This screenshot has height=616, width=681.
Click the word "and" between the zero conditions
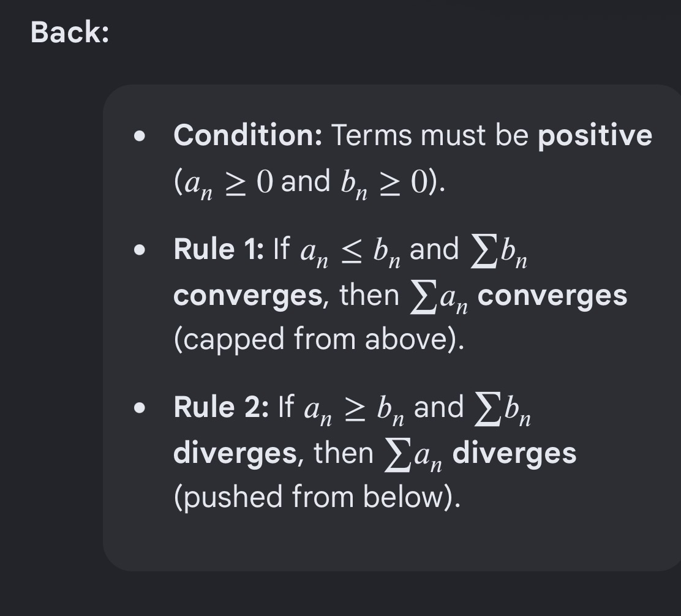tap(306, 181)
